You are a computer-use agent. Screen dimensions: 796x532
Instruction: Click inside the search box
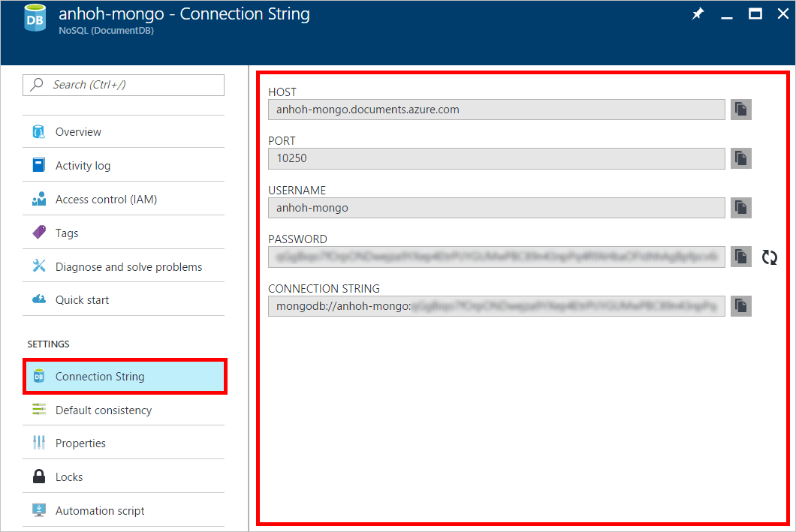click(122, 85)
